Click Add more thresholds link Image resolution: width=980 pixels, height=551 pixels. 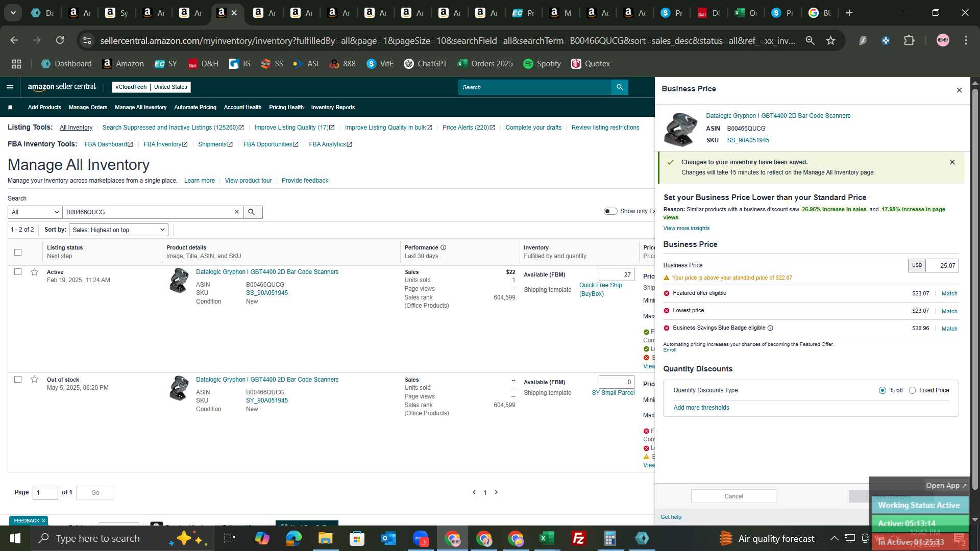point(701,408)
